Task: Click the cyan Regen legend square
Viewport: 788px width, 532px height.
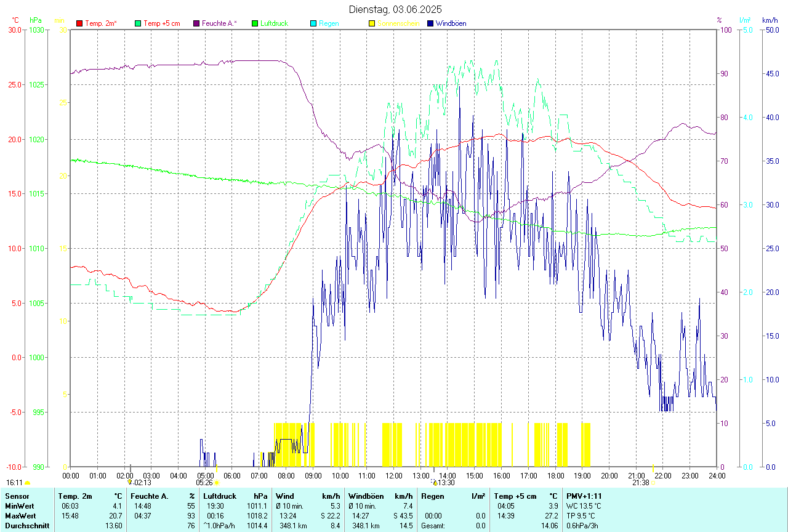Action: tap(313, 23)
